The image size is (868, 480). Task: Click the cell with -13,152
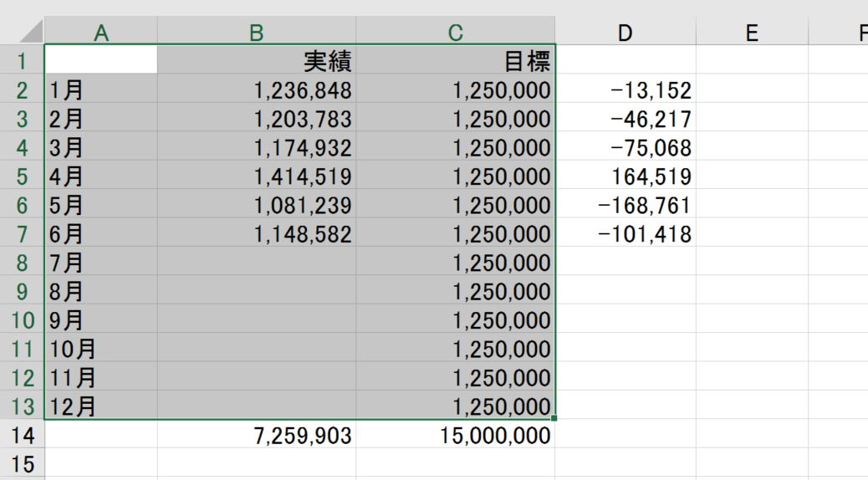(x=625, y=89)
